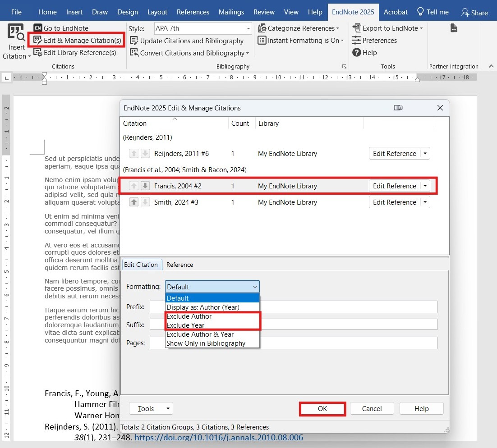The image size is (497, 448).
Task: Click the dialog resize grip corner
Action: [x=446, y=430]
